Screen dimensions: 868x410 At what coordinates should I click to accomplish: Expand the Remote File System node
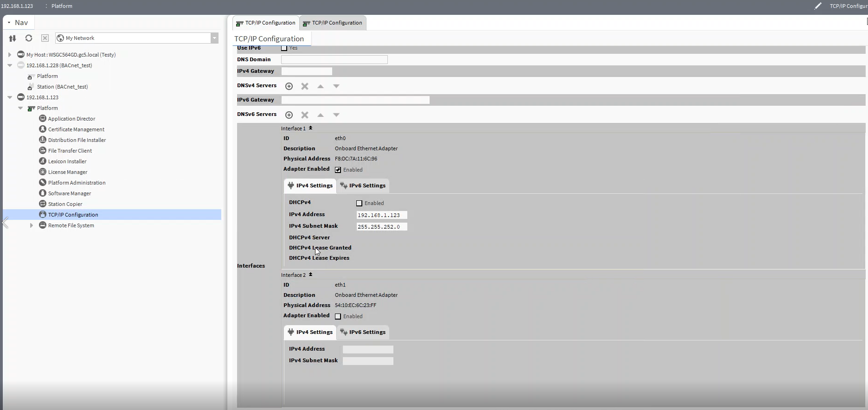tap(32, 225)
